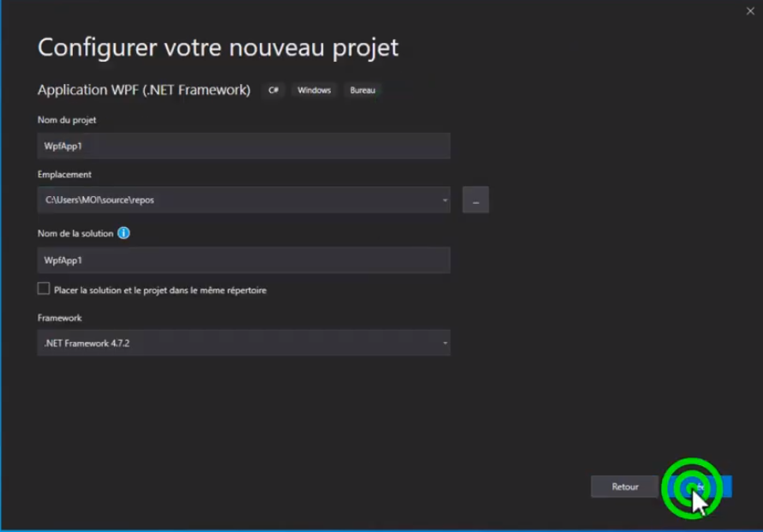Click the info icon beside Nom de la solution

point(123,233)
